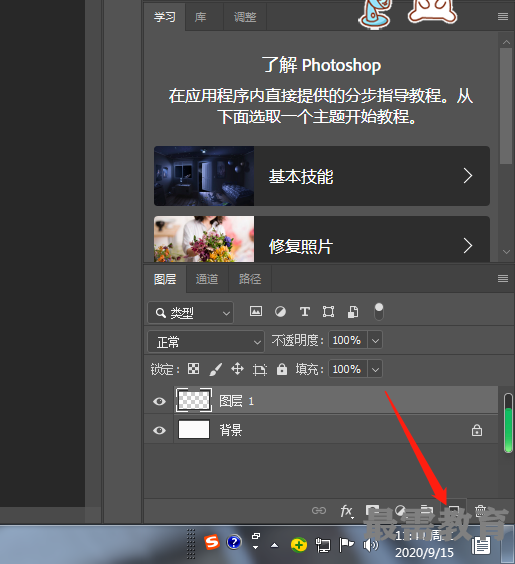Viewport: 515px width, 564px height.
Task: Open the Layers panel options menu
Action: (x=503, y=278)
